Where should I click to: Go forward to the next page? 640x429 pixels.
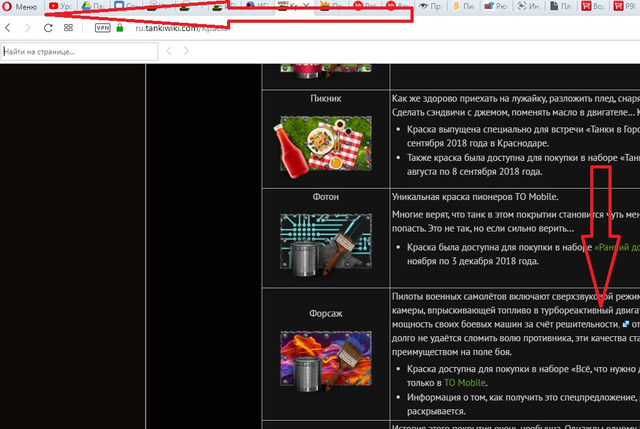[x=28, y=28]
